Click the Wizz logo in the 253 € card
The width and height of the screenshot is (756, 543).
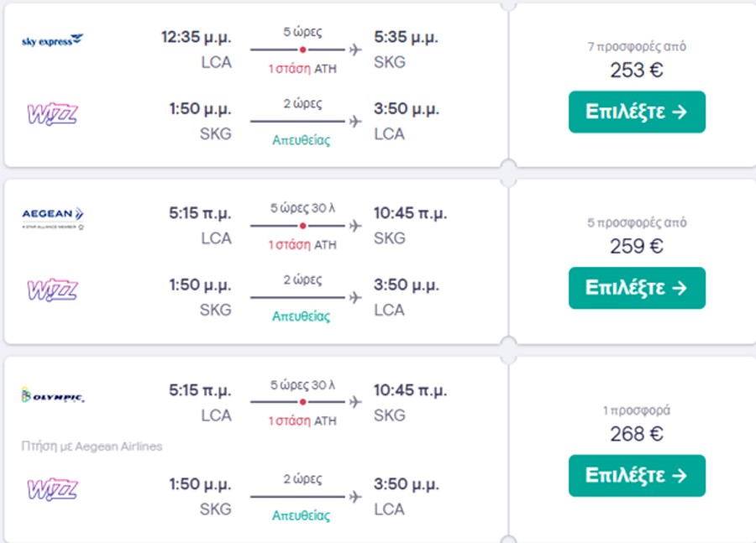coord(53,114)
